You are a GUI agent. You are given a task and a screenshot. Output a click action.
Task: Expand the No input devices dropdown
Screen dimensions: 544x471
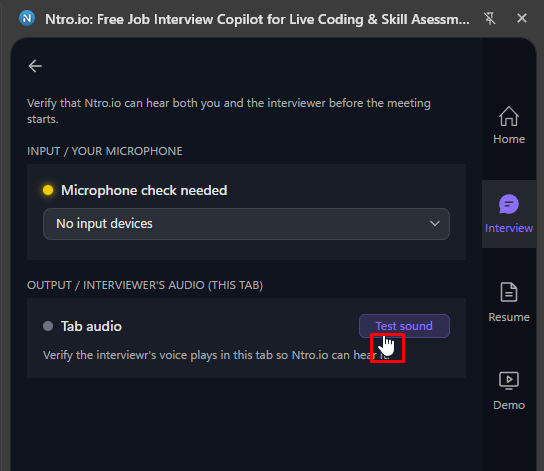[246, 224]
